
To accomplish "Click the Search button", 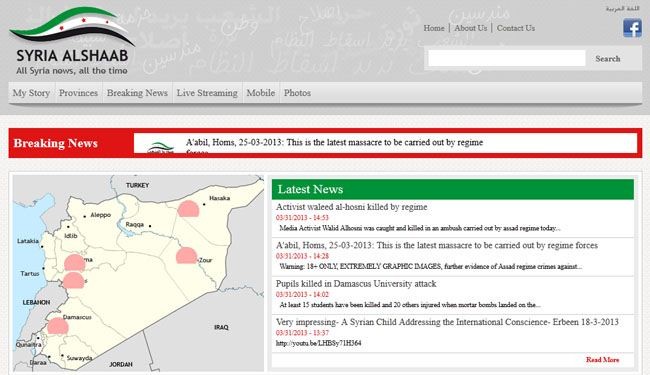I will [608, 59].
